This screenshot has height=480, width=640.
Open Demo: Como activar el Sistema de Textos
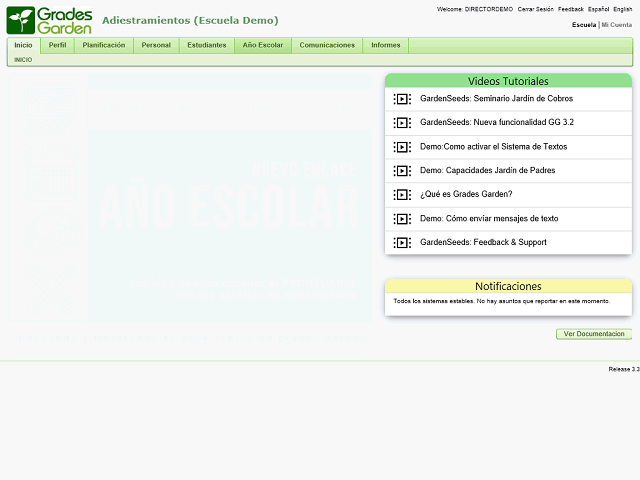point(493,147)
